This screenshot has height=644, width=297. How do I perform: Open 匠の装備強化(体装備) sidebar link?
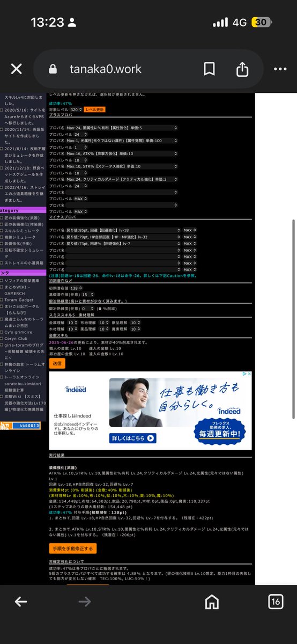pyautogui.click(x=24, y=223)
